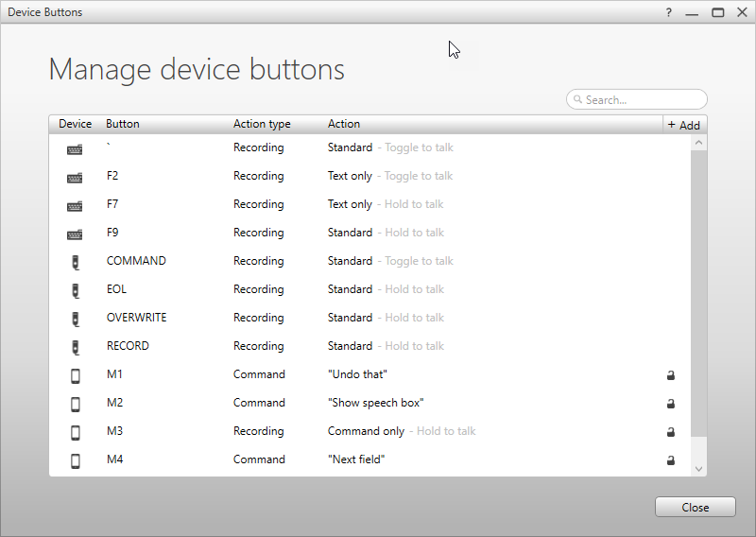Sort by the Device column header
Viewport: 756px width, 537px height.
75,124
